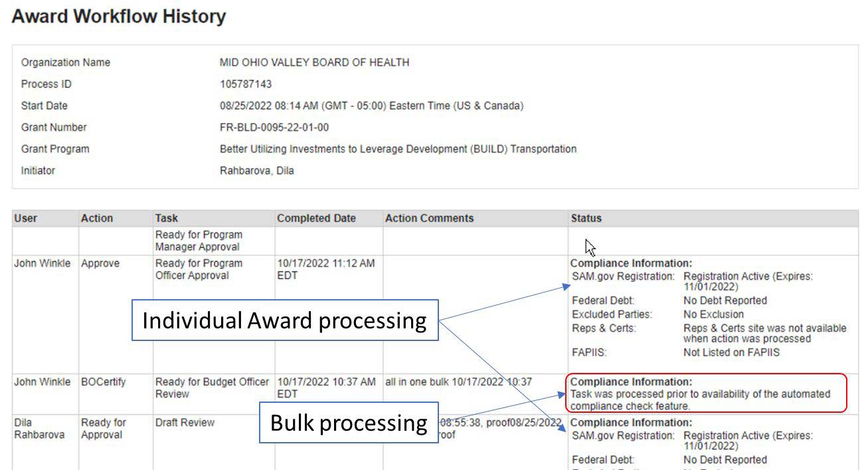Select the Ready for Budget Officer Review task

pos(212,388)
